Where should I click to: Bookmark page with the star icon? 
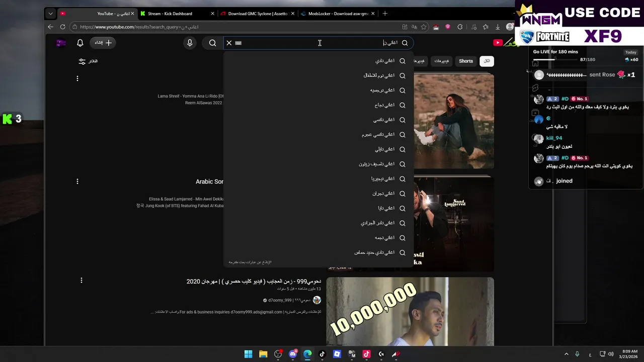(424, 27)
